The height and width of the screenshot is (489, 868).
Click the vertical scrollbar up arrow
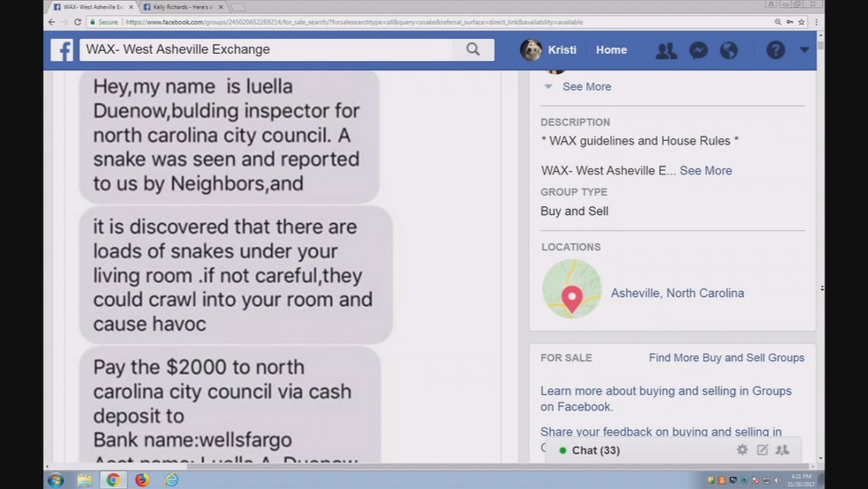click(x=820, y=35)
